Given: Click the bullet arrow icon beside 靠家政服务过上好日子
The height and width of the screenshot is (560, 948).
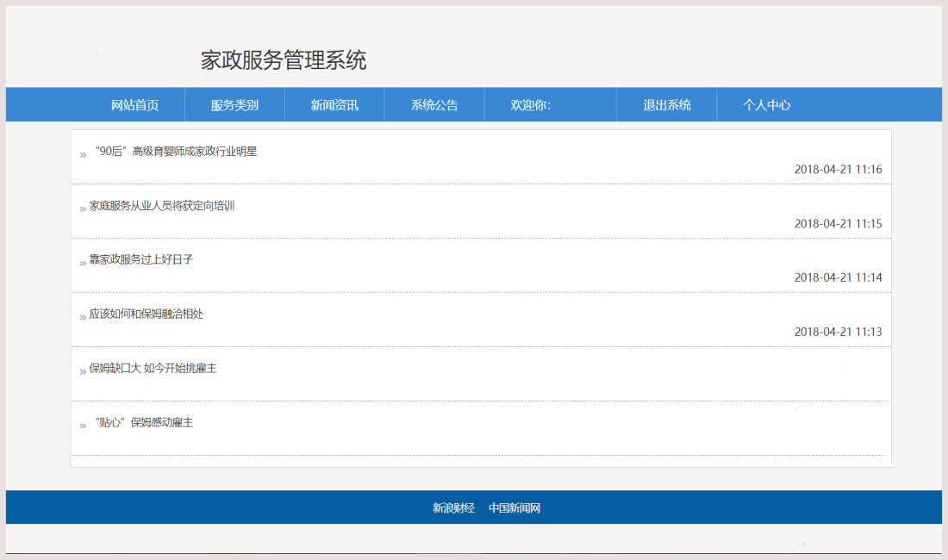Looking at the screenshot, I should [x=83, y=264].
